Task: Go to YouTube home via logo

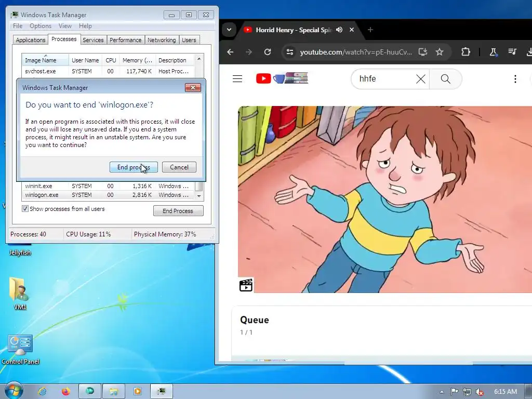Action: pyautogui.click(x=282, y=78)
